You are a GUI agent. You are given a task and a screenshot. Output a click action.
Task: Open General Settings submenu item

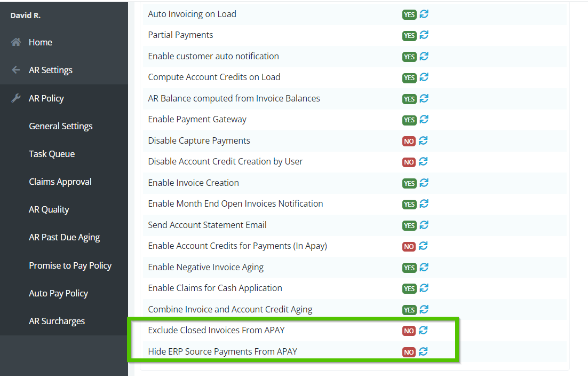pos(61,126)
